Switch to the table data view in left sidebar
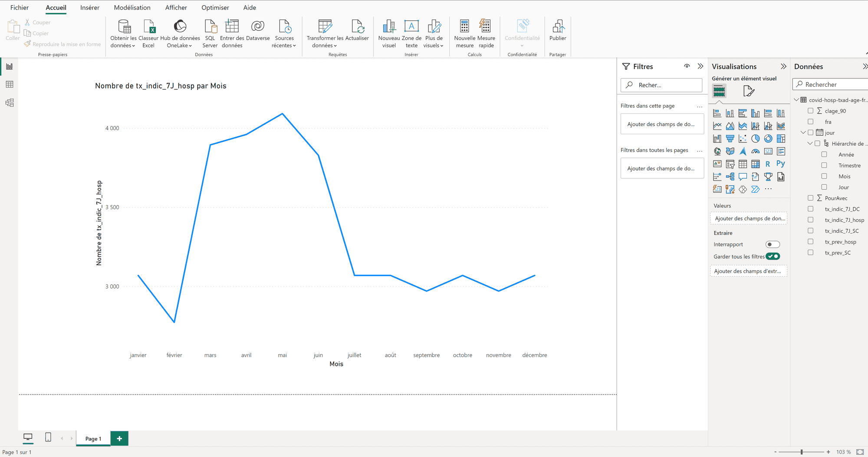The height and width of the screenshot is (457, 868). [x=10, y=84]
